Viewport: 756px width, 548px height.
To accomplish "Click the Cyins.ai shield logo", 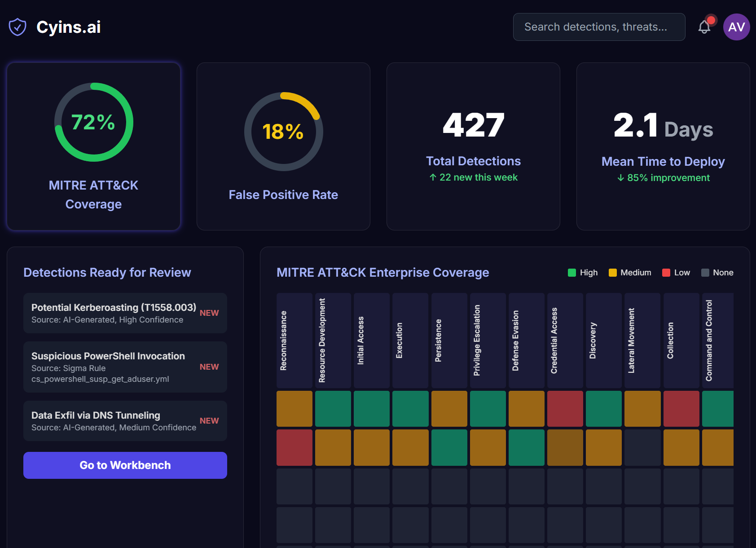I will click(18, 27).
